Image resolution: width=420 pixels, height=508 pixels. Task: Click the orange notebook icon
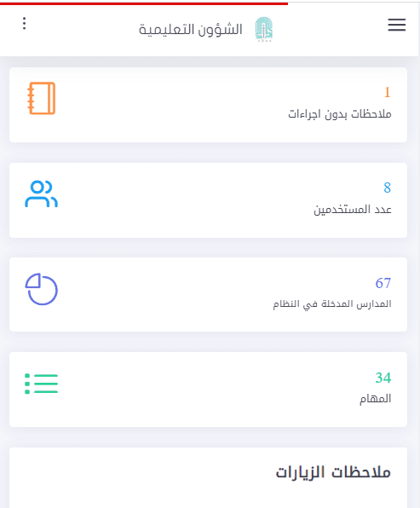(42, 98)
